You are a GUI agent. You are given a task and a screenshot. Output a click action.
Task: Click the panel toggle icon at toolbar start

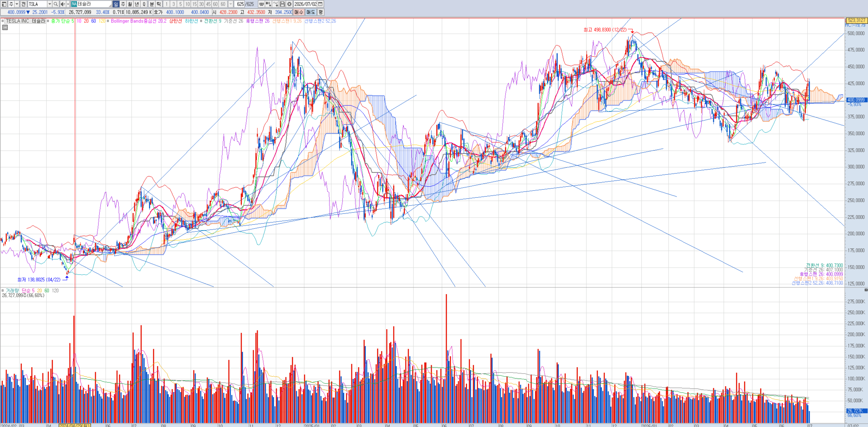tap(4, 4)
